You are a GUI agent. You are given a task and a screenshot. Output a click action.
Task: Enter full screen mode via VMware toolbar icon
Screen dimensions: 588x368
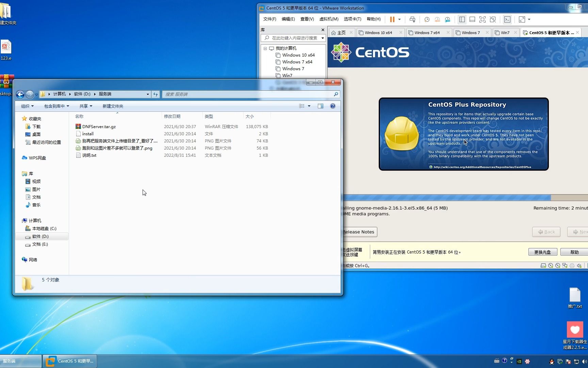point(482,19)
